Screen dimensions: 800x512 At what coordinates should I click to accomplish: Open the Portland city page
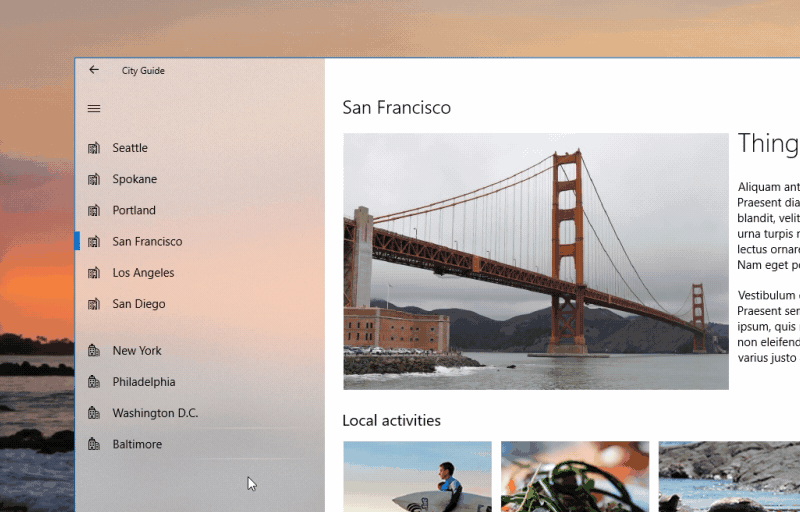tap(134, 210)
